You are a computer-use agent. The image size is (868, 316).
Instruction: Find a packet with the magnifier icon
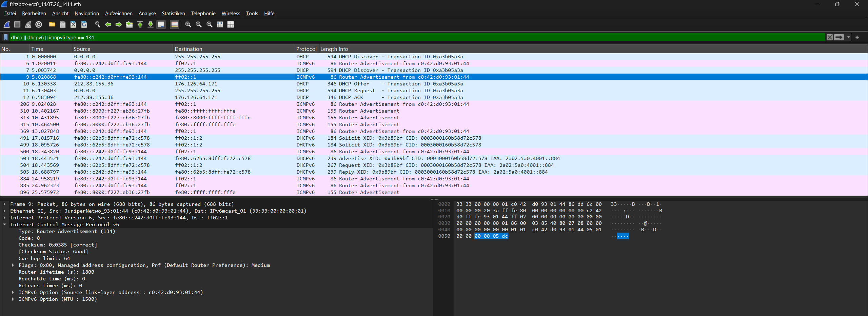point(98,24)
